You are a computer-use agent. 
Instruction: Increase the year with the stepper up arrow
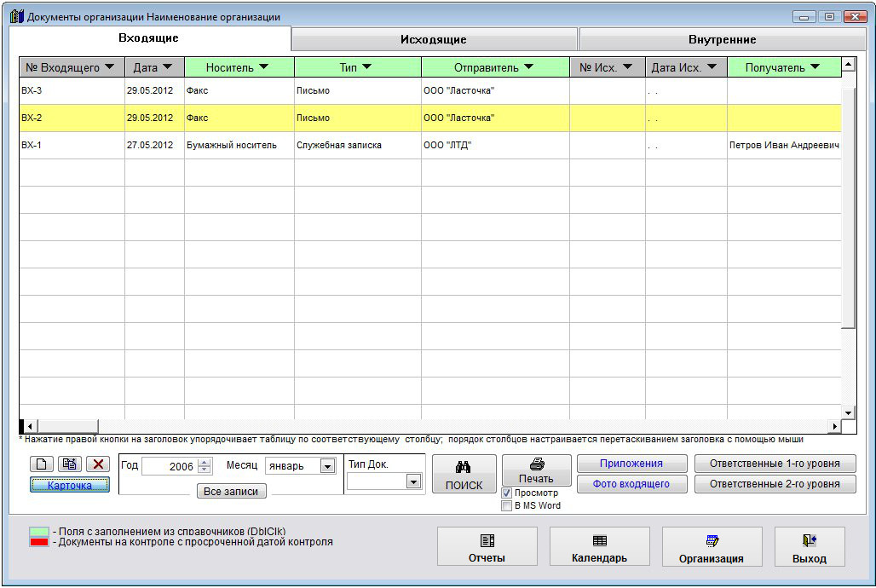point(205,462)
